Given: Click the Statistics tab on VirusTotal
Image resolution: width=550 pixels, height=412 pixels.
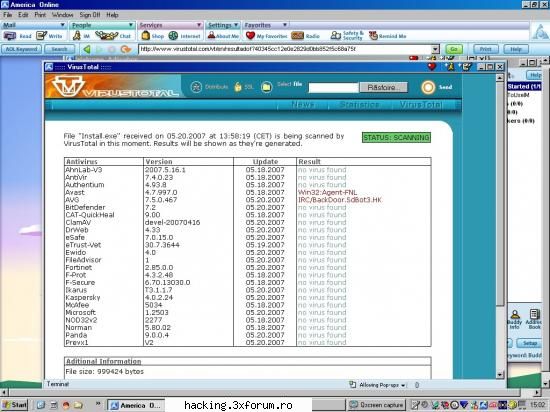Looking at the screenshot, I should pos(359,105).
